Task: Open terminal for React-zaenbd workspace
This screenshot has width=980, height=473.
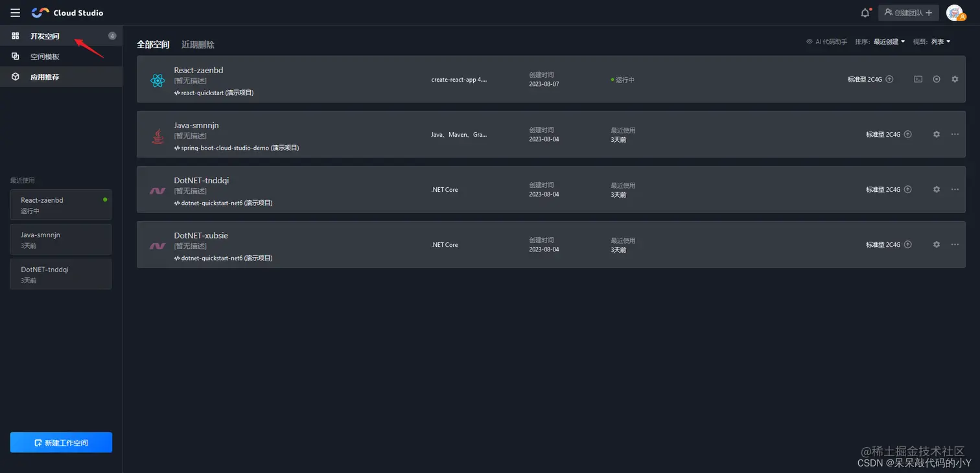Action: pos(918,79)
